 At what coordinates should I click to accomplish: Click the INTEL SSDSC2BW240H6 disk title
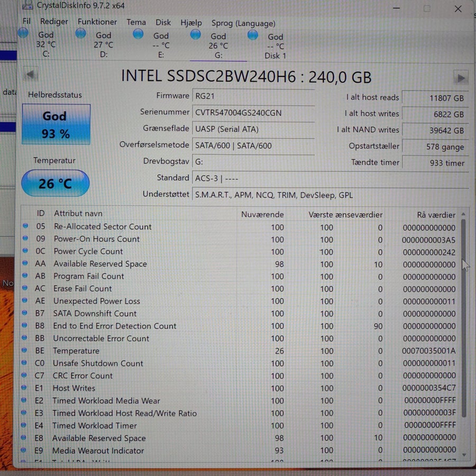(x=246, y=76)
